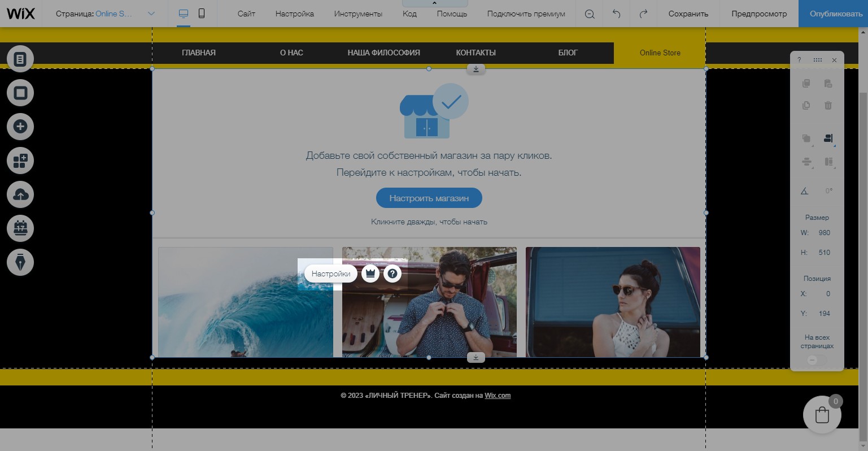The image size is (868, 451).
Task: Open the Помощь menu
Action: 452,14
